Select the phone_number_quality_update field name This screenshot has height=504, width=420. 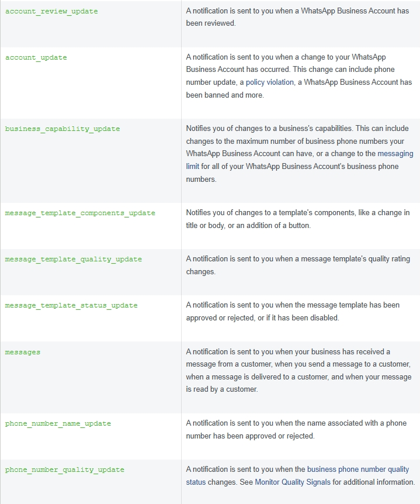tap(64, 470)
